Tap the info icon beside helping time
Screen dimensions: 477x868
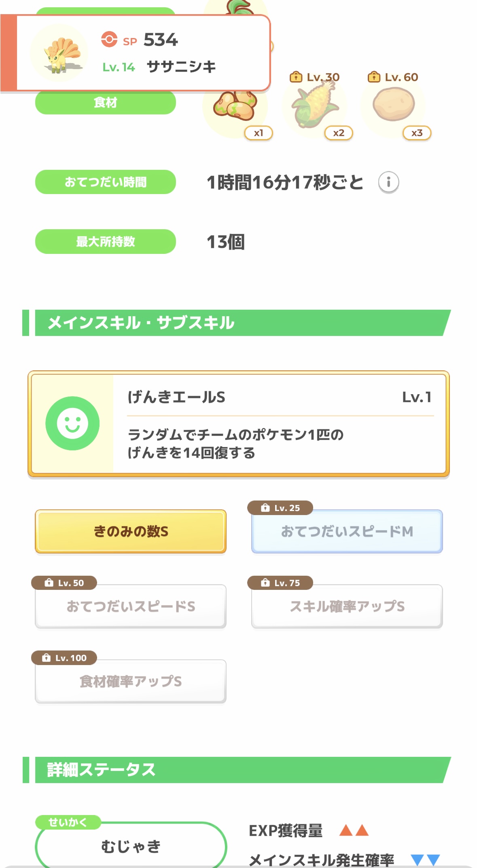pos(388,182)
